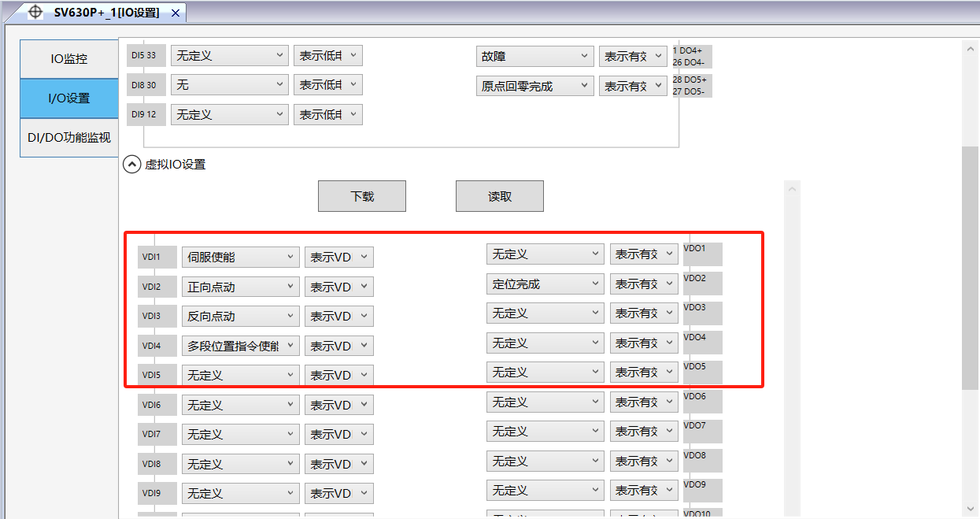Open VDI2 正向点动 function dropdown
The width and height of the screenshot is (980, 519).
click(240, 287)
